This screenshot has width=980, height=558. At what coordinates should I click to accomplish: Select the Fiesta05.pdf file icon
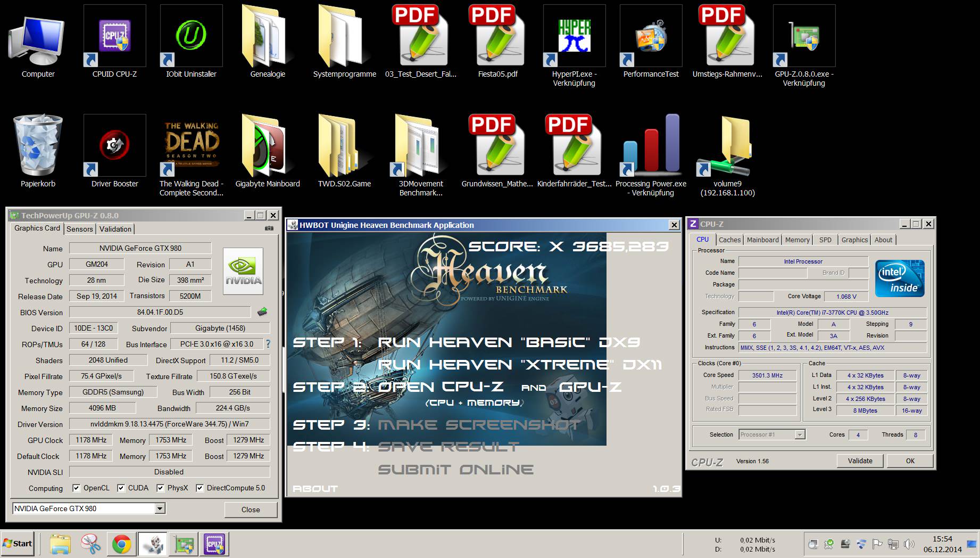[x=497, y=42]
